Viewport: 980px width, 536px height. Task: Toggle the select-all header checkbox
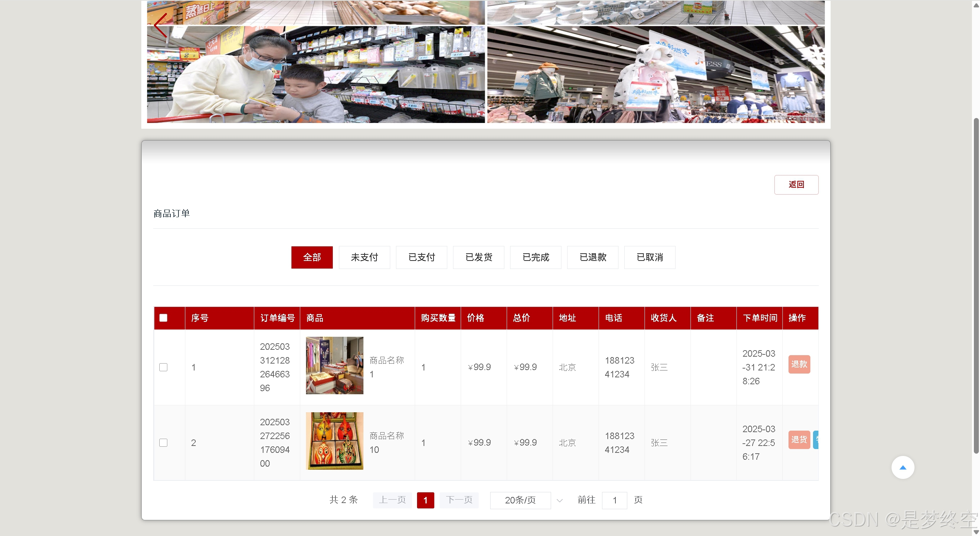click(164, 318)
